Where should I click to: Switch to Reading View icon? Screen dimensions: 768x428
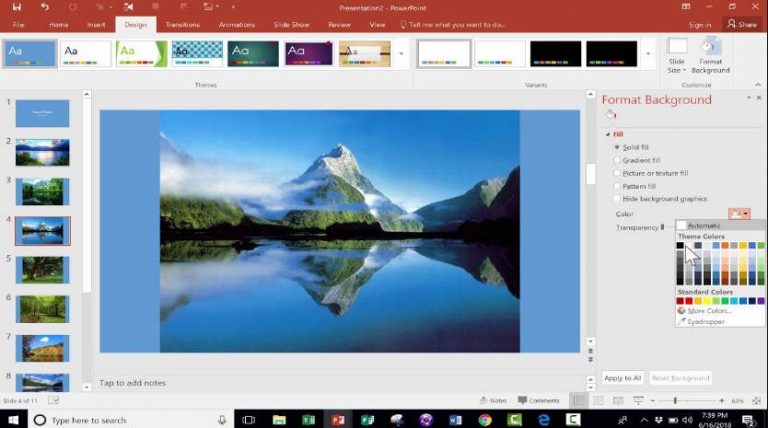click(x=618, y=401)
